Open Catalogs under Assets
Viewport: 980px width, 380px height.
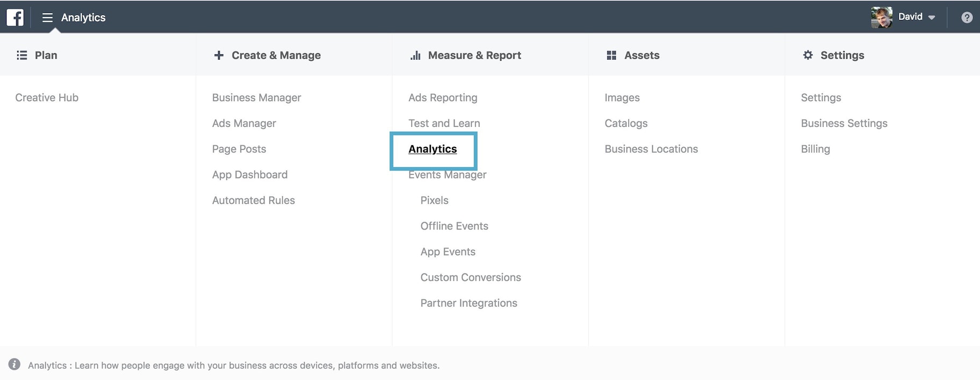(x=626, y=124)
